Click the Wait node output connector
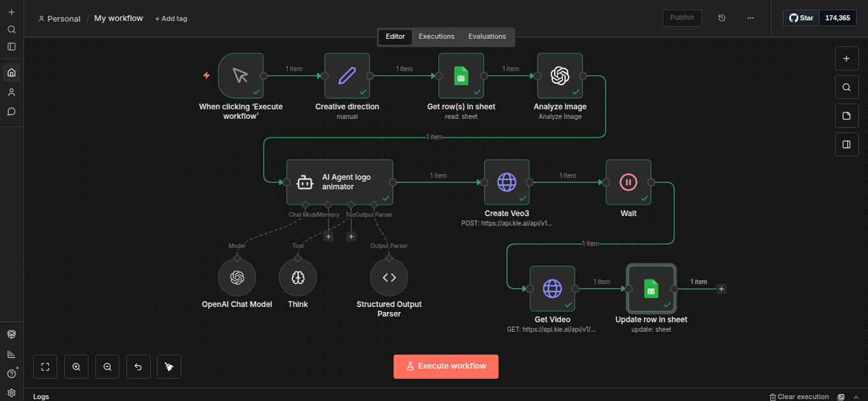 click(x=651, y=182)
